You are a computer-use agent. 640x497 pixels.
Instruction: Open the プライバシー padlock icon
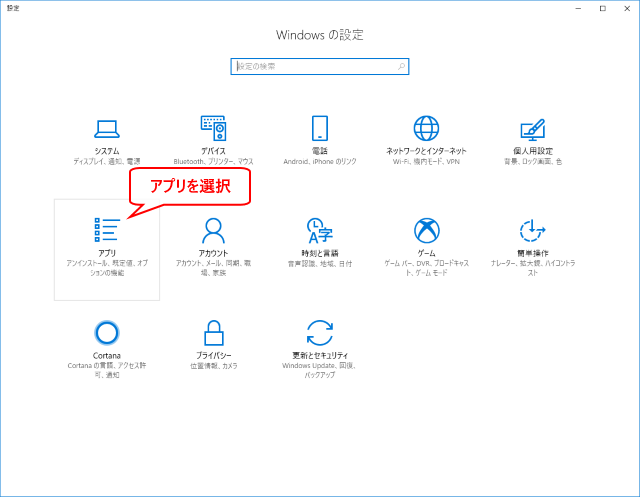[x=213, y=333]
